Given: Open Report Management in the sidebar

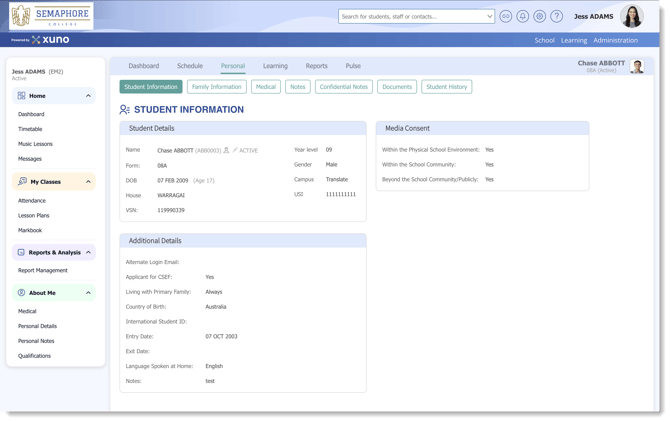Looking at the screenshot, I should 43,270.
